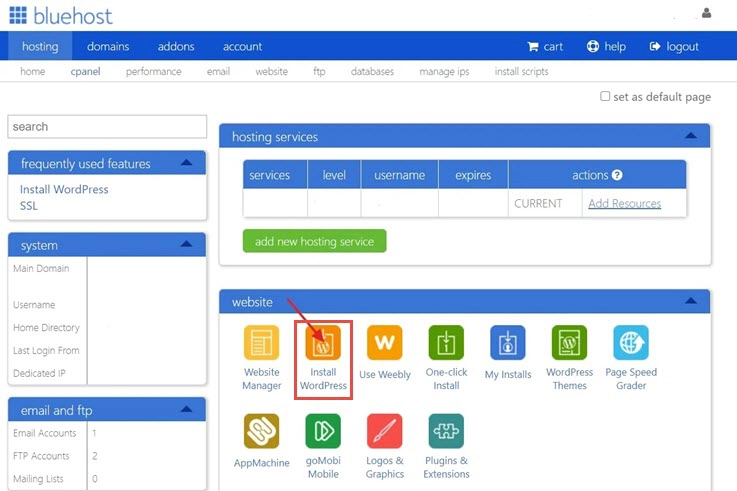Click the level column header
This screenshot has width=737, height=491.
[x=334, y=175]
